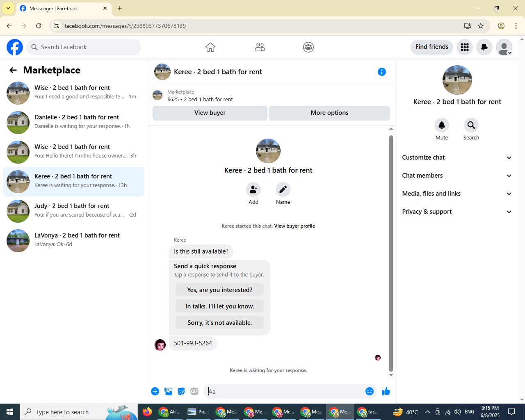This screenshot has width=525, height=420.
Task: Open the volume control in system tray
Action: 457,412
